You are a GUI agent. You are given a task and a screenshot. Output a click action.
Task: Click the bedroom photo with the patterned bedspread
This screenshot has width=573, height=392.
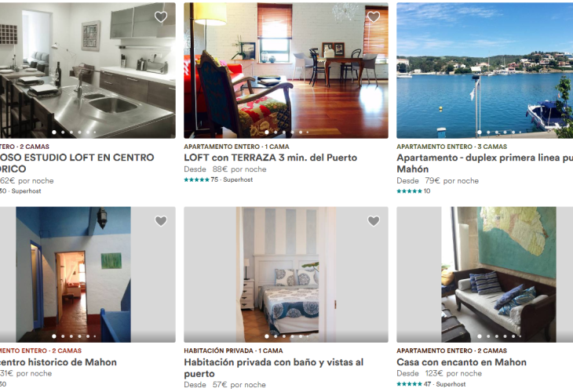[x=286, y=274]
